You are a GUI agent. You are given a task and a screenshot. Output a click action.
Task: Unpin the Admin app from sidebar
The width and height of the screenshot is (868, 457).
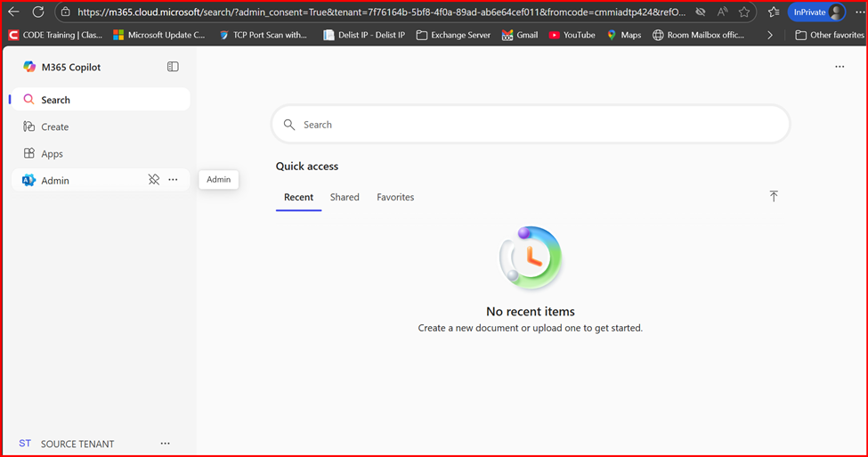(153, 180)
